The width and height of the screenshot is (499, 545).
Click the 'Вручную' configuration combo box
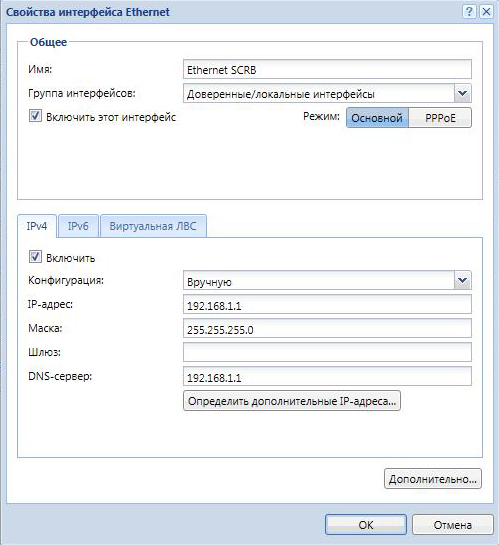327,280
